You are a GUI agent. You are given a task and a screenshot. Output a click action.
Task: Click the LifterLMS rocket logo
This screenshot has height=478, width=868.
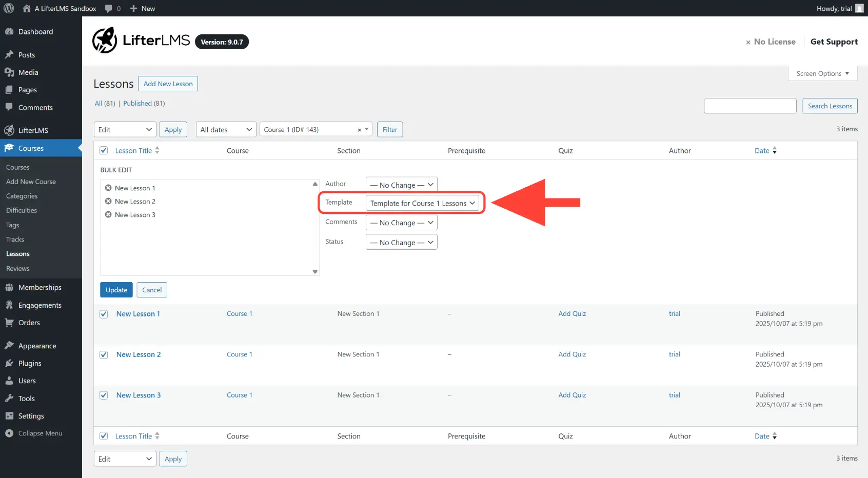pyautogui.click(x=105, y=41)
